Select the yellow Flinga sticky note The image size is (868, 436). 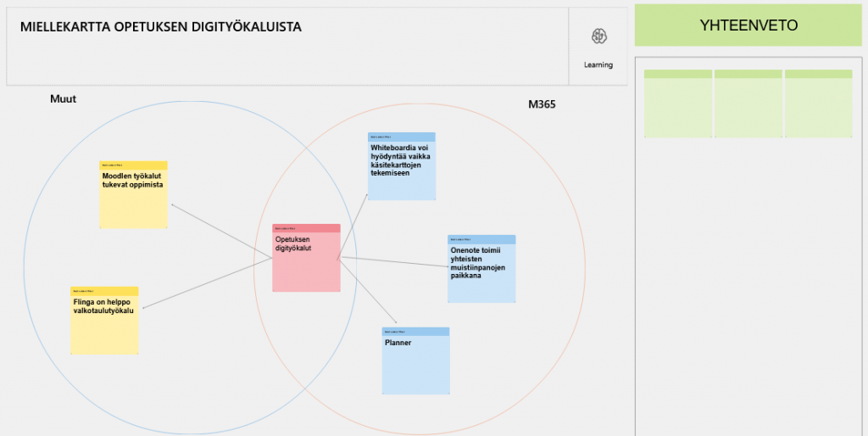[x=104, y=327]
